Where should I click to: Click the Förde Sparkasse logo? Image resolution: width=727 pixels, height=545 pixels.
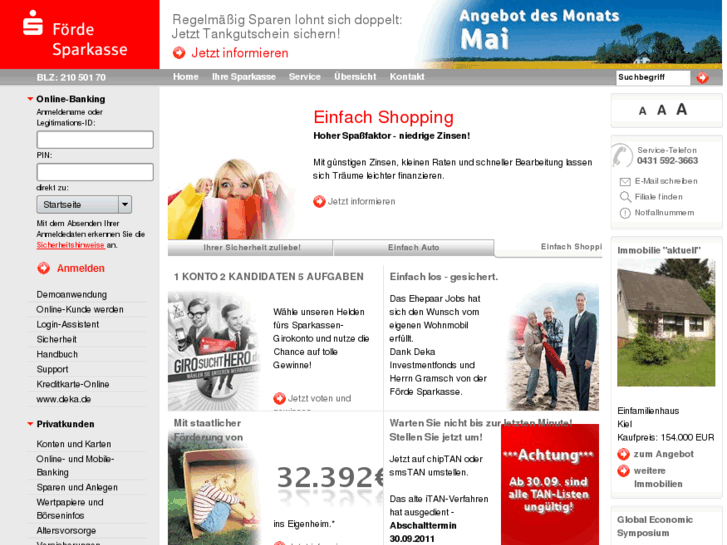pyautogui.click(x=75, y=34)
